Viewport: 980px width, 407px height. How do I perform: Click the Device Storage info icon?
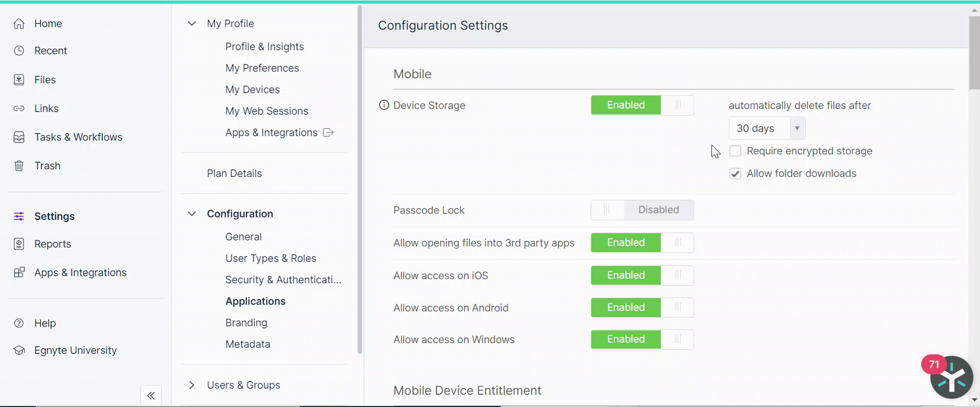click(384, 105)
